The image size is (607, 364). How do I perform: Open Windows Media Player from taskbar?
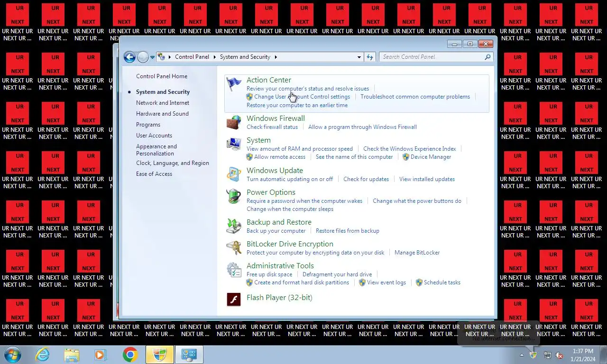(x=100, y=355)
